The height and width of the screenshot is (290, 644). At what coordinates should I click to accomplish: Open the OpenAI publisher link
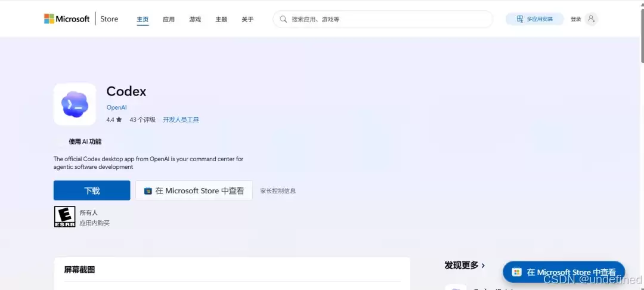117,107
